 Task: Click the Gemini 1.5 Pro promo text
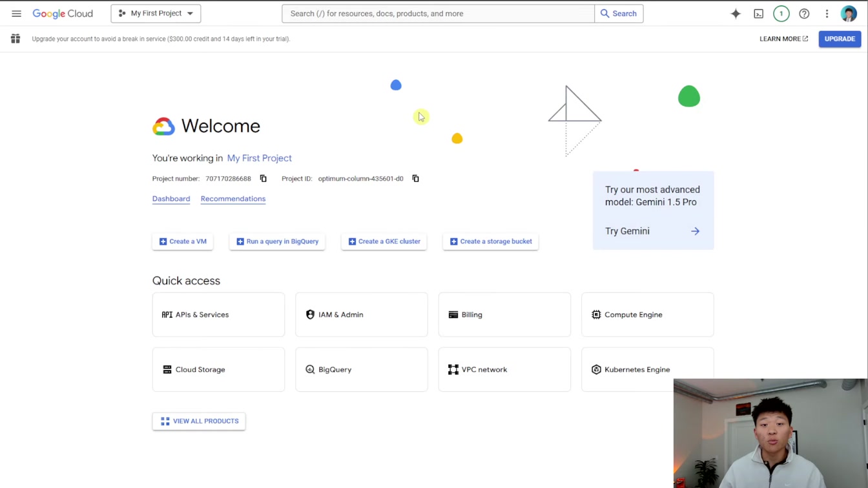click(652, 196)
